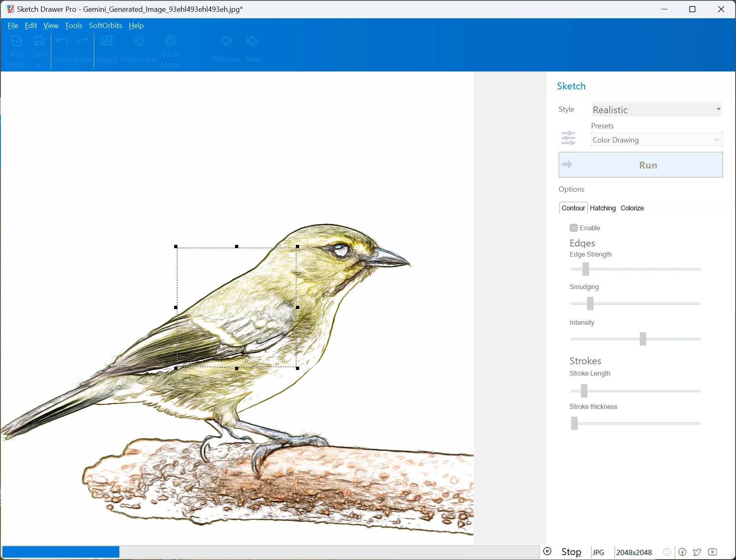Maximize the Sketch Drawer Pro window

pyautogui.click(x=693, y=9)
